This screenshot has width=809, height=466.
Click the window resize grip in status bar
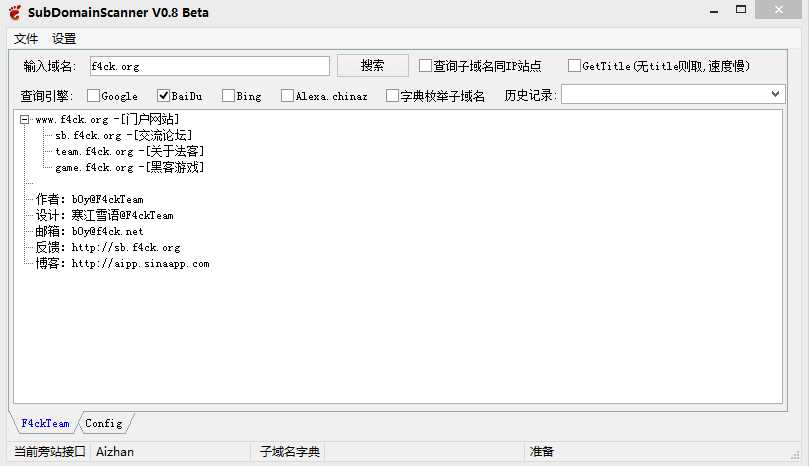(x=795, y=454)
